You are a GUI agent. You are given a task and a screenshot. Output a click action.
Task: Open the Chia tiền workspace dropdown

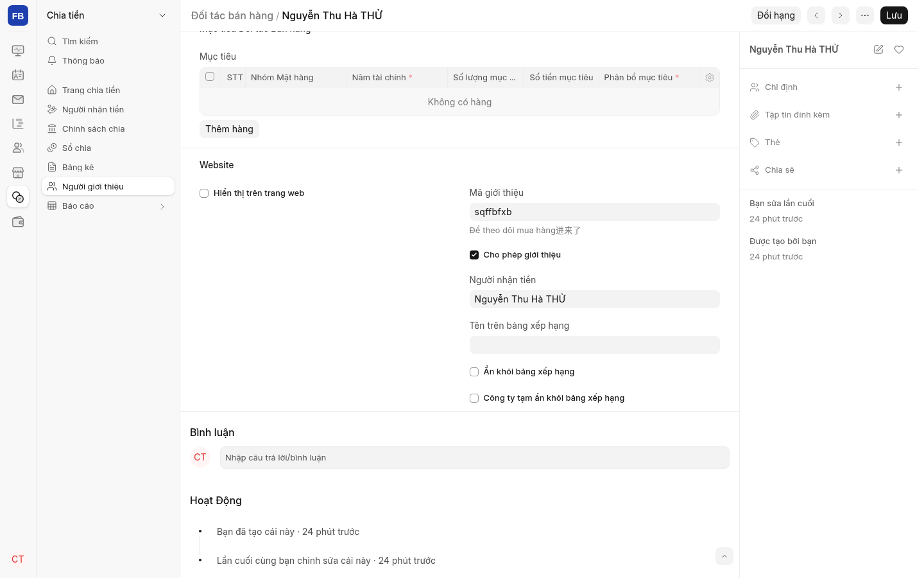(x=108, y=15)
